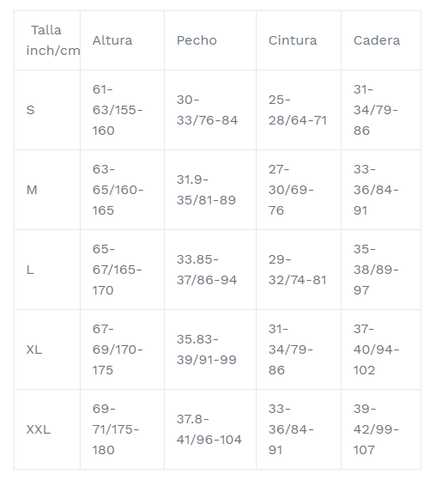This screenshot has height=480, width=436.
Task: Select the 31-34/79-86 waist cell for XL
Action: coord(299,350)
